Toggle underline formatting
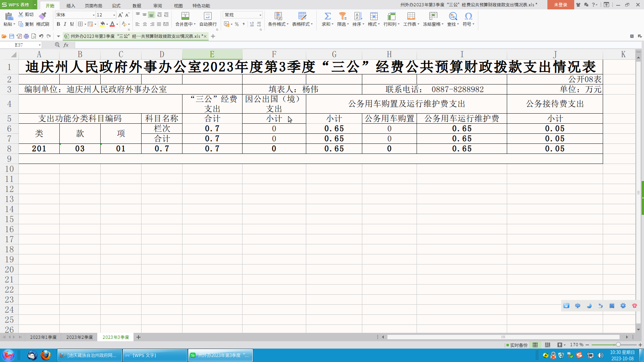The width and height of the screenshot is (644, 362). tap(72, 24)
